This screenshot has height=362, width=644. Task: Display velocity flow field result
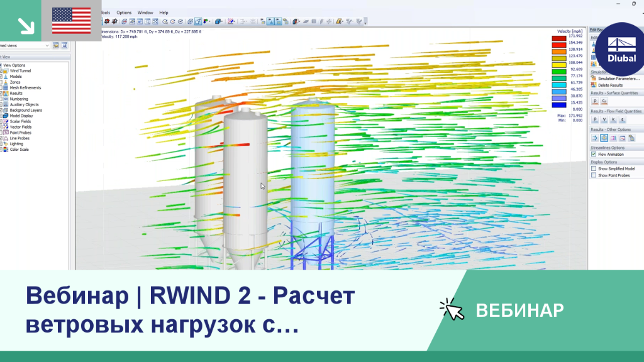(x=604, y=119)
